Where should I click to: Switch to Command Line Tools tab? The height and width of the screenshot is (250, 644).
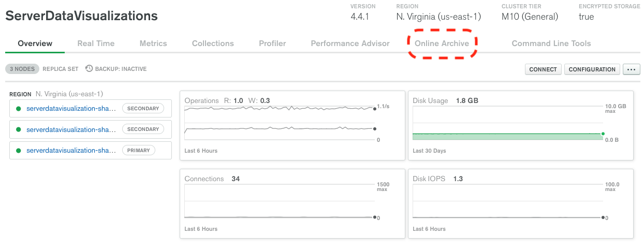pos(551,43)
